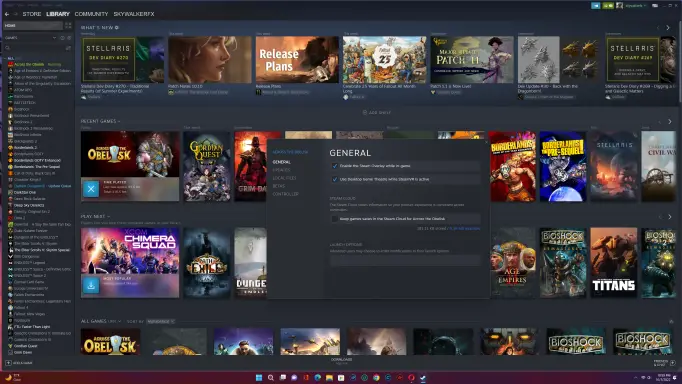Click the blue Steam announcements icon

[595, 6]
